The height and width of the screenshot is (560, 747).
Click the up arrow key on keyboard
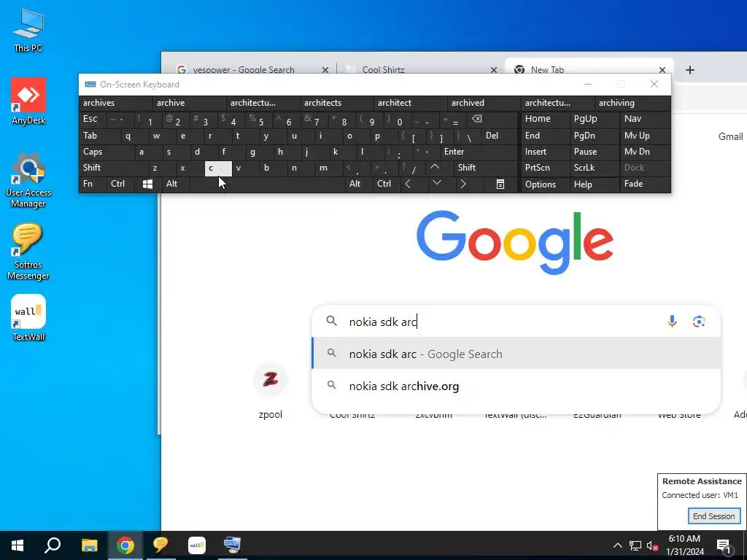coord(435,167)
